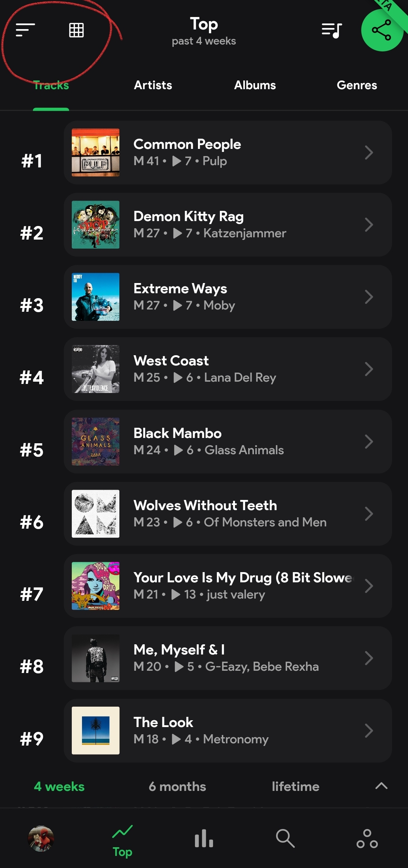Open the sort filter icon

coord(25,30)
